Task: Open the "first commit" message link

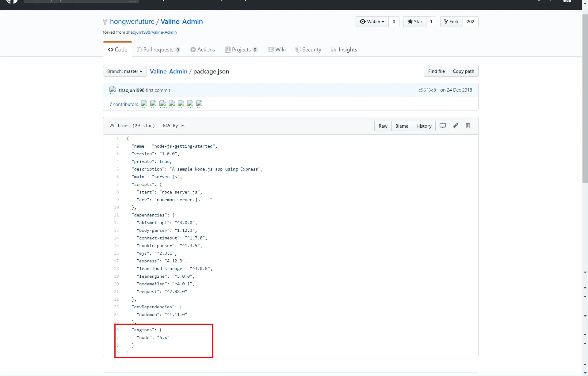Action: (158, 90)
